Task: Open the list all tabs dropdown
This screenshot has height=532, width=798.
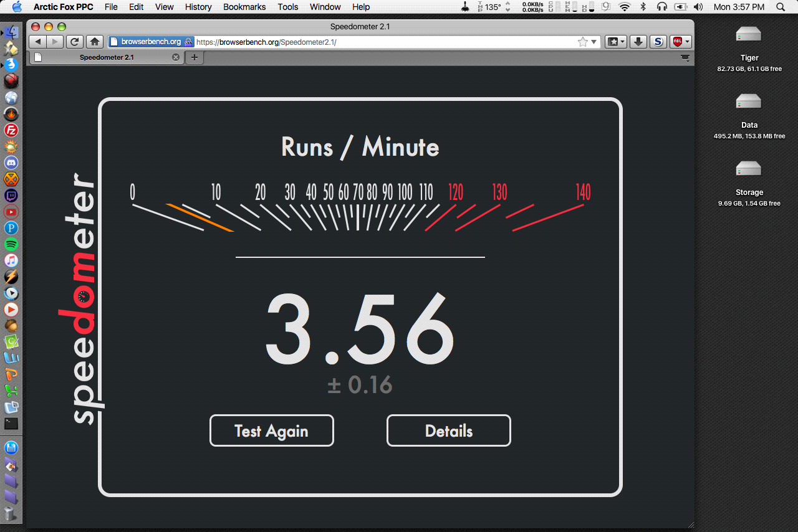Action: (685, 57)
